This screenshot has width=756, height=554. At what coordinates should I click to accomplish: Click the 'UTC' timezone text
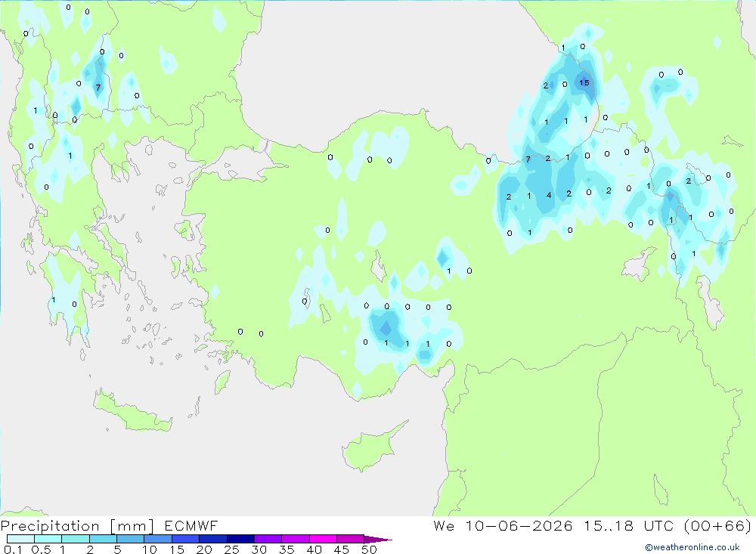[661, 525]
